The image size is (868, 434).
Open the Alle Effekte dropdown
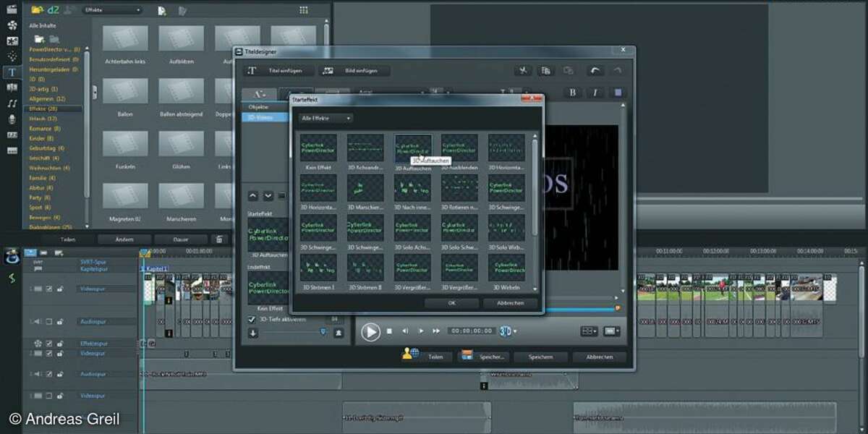[x=326, y=118]
